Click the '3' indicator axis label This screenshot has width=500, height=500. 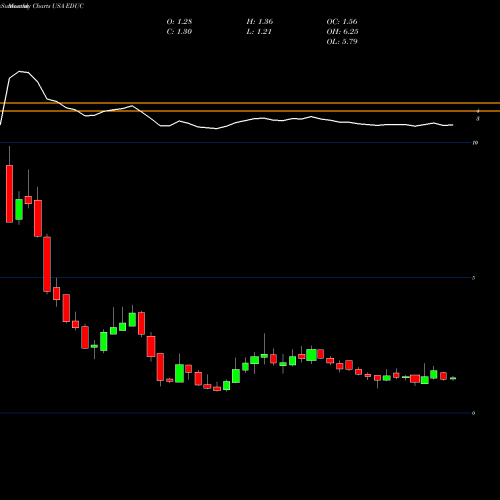tap(478, 119)
